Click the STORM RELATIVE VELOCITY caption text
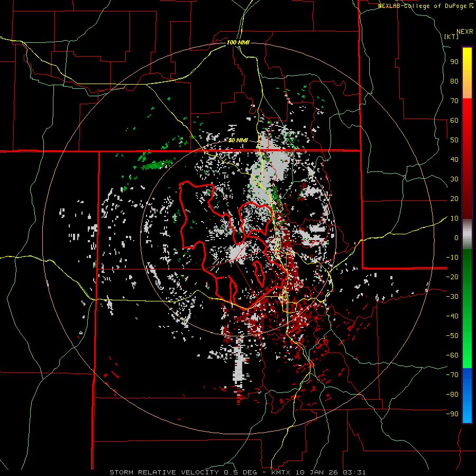Viewport: 476px width, 476px height. pos(165,472)
